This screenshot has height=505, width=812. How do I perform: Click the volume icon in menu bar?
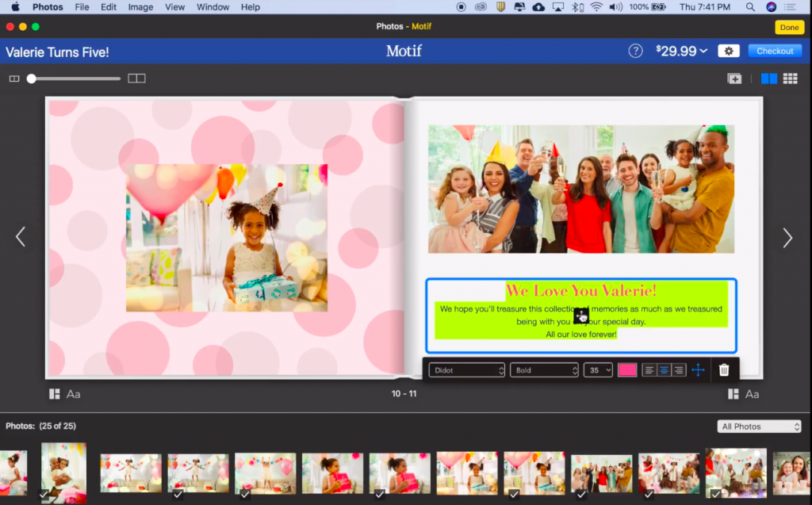click(x=615, y=7)
